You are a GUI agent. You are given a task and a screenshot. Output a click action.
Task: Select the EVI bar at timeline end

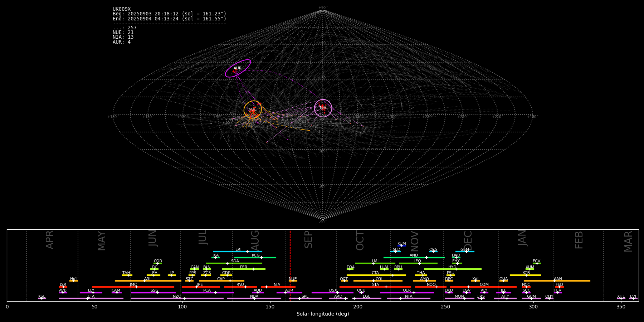[633, 298]
